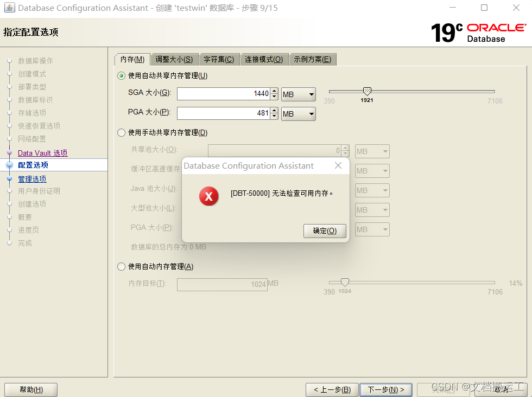Image resolution: width=532 pixels, height=397 pixels.
Task: Open the 示例方案(E) tab
Action: 313,59
